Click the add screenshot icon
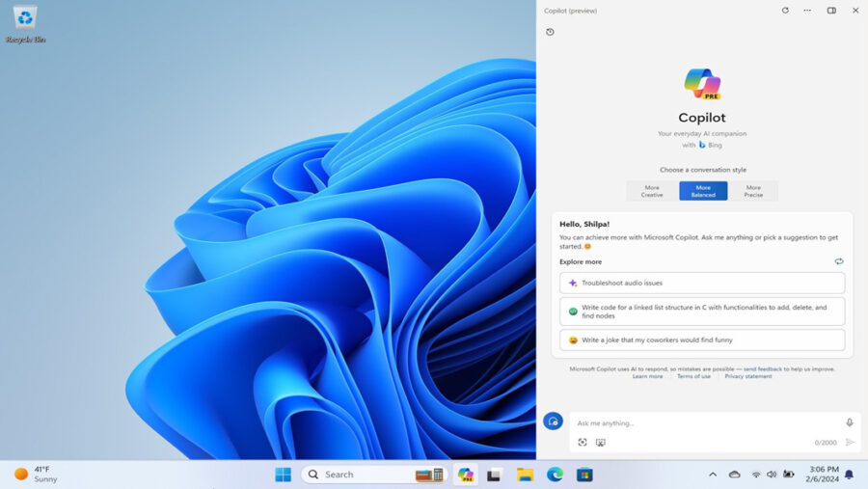Viewport: 868px width, 489px height. (583, 443)
